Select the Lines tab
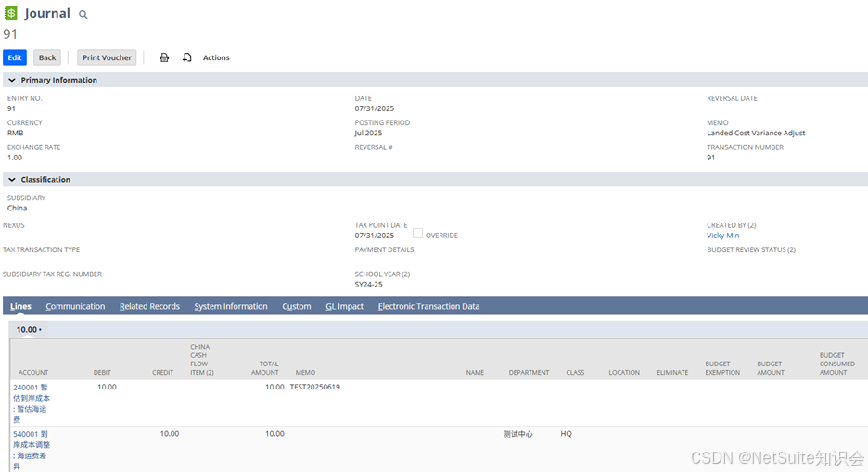The width and height of the screenshot is (868, 472). 20,306
